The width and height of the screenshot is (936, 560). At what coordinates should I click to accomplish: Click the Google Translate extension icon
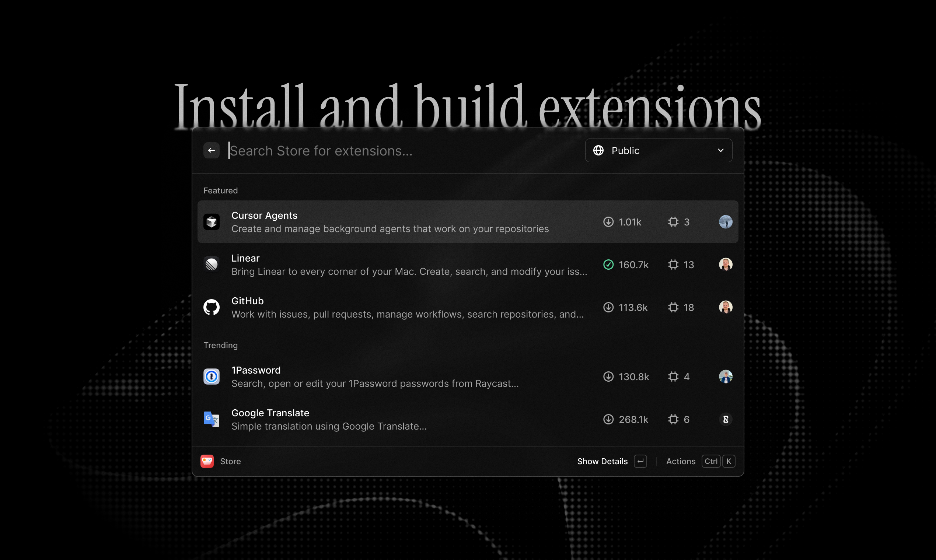click(212, 419)
